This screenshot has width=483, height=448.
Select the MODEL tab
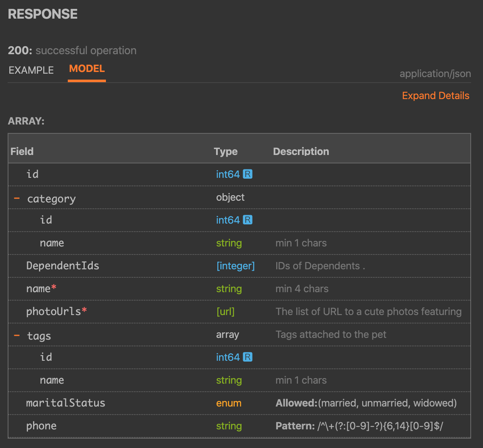click(87, 69)
